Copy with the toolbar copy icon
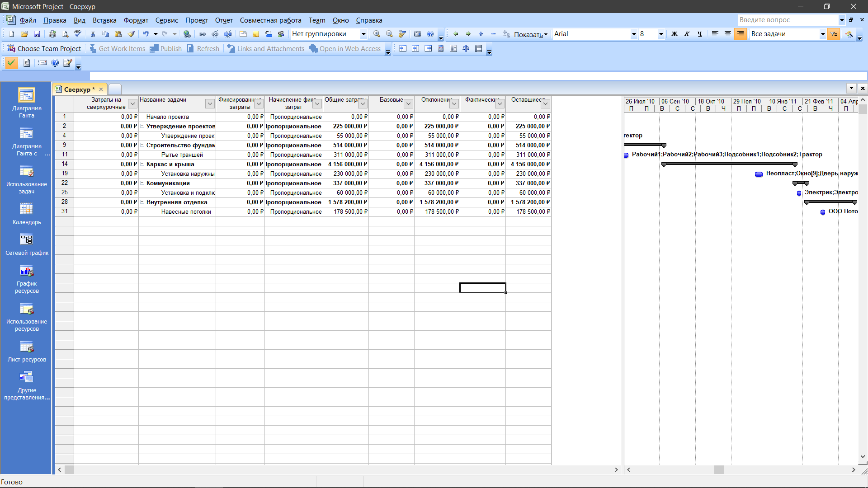Image resolution: width=868 pixels, height=488 pixels. 105,34
